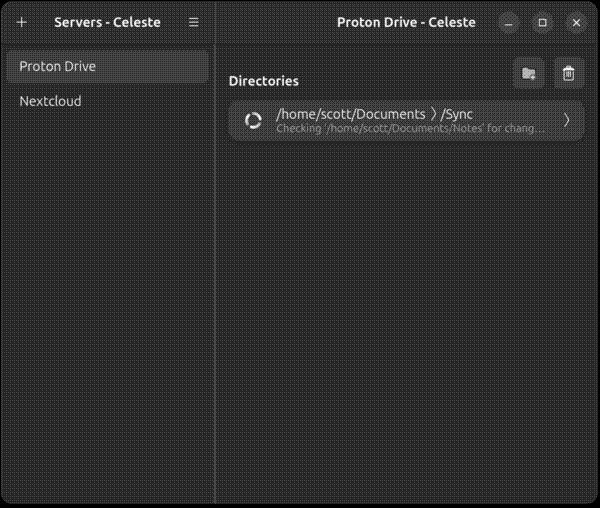Select Nextcloud server in sidebar
This screenshot has height=508, width=600.
(108, 101)
